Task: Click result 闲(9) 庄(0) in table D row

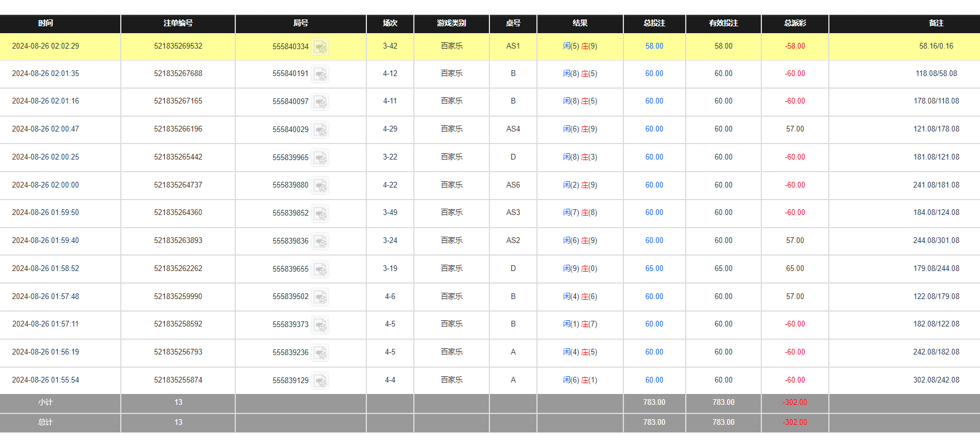Action: 580,269
